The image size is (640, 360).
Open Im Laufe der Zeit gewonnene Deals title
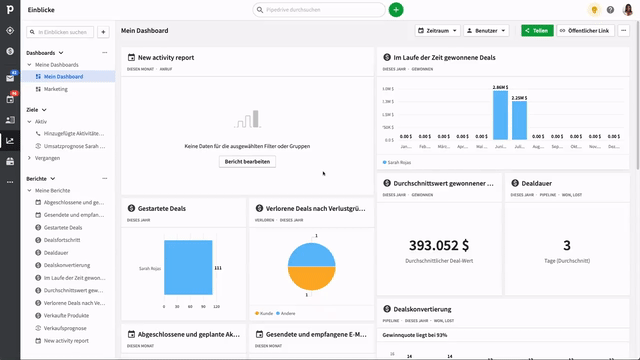[x=444, y=58]
